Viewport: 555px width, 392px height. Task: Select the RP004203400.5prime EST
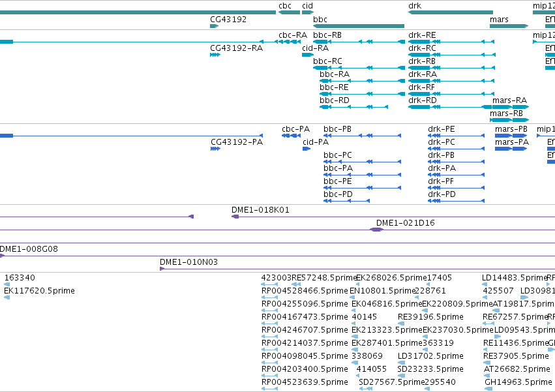269,376
